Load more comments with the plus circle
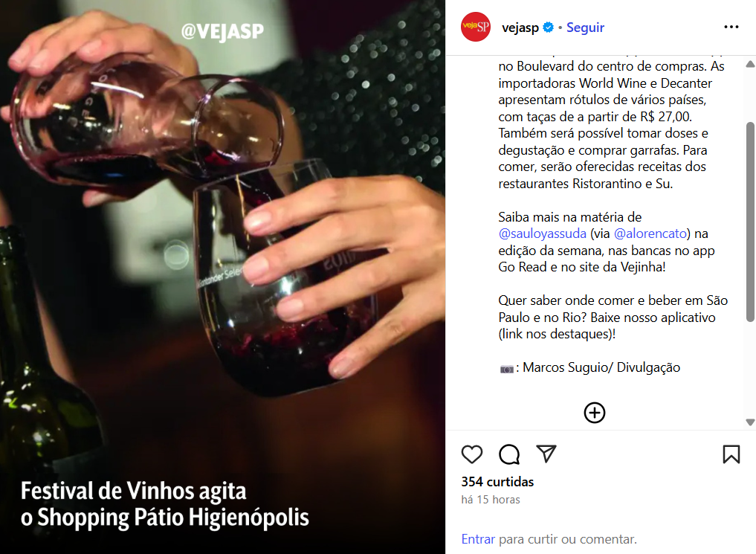756x554 pixels. tap(595, 413)
